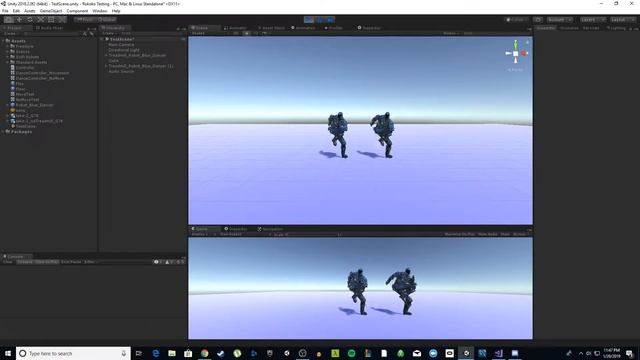Toggle Mute Audio in Game view
Screen dimensions: 640x360
[487, 234]
